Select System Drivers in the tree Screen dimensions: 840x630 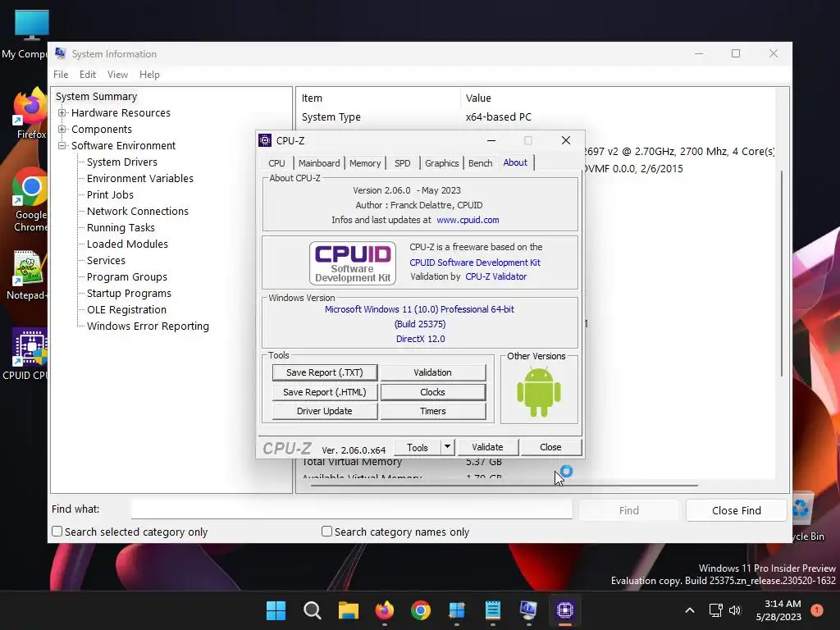122,162
